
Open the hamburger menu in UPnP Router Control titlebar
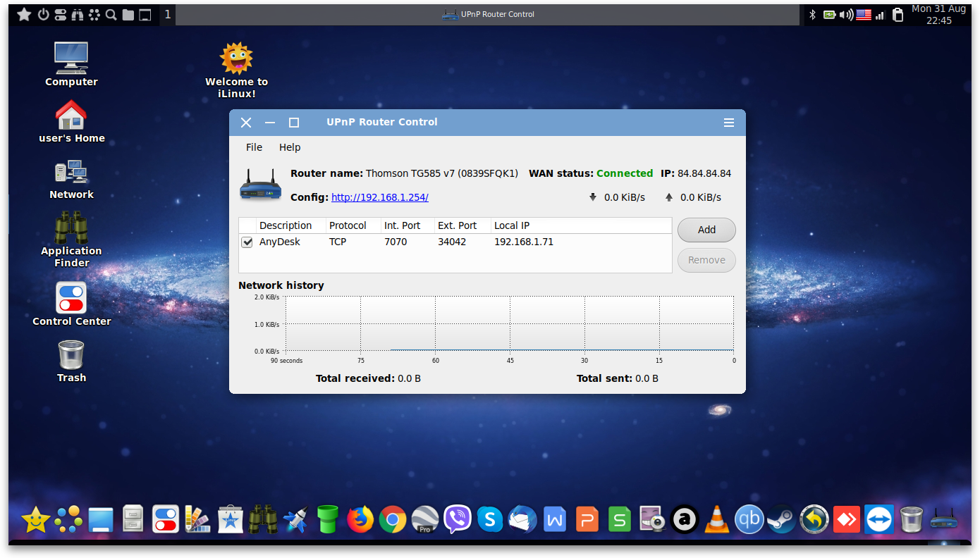tap(729, 123)
